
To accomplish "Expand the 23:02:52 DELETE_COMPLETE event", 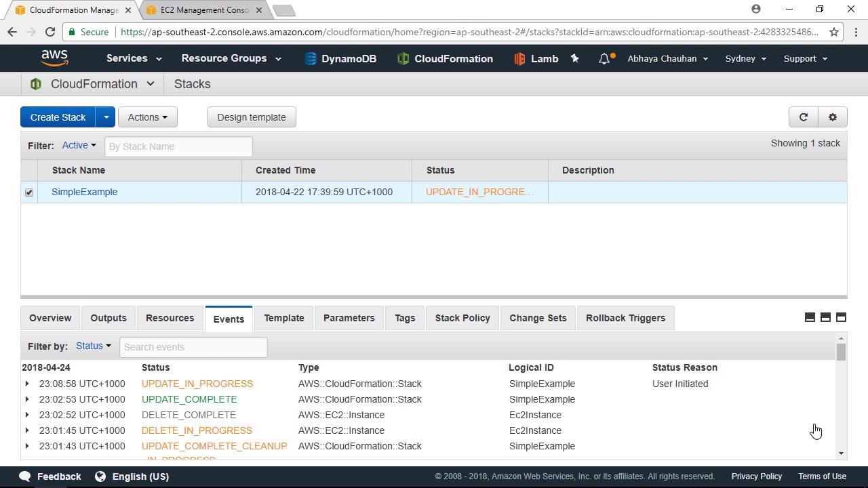I will point(27,415).
